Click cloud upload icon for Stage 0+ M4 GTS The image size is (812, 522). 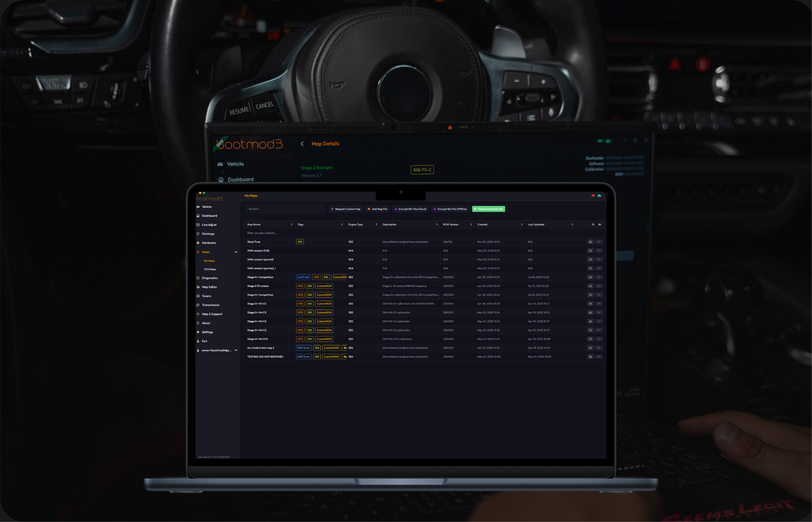[590, 339]
